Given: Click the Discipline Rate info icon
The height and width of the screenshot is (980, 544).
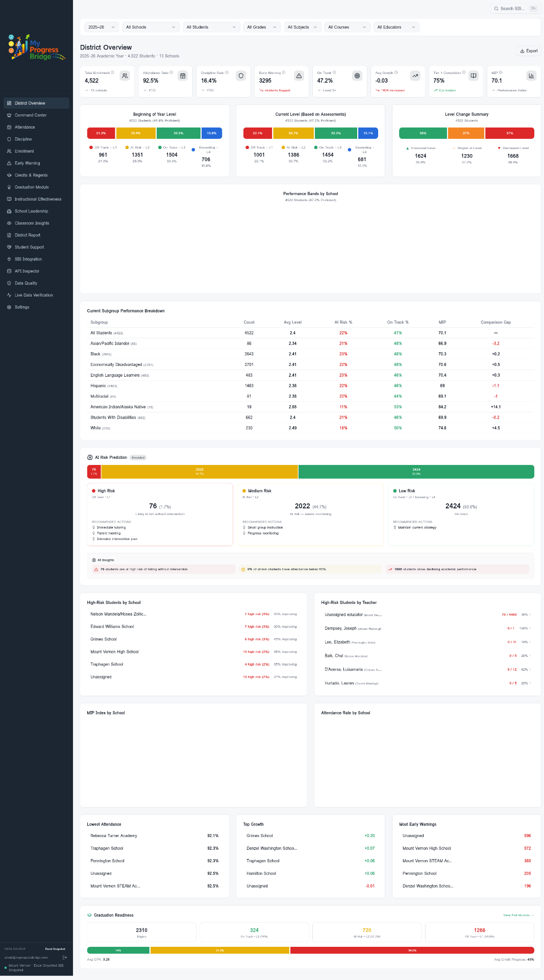Looking at the screenshot, I should 227,72.
